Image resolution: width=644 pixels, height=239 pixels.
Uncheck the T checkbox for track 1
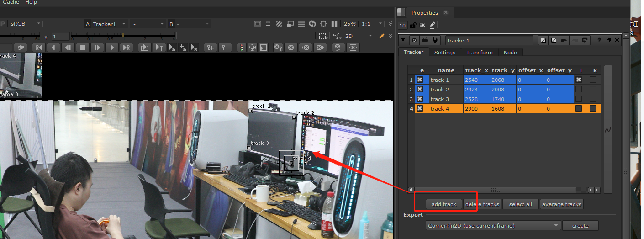click(x=579, y=80)
